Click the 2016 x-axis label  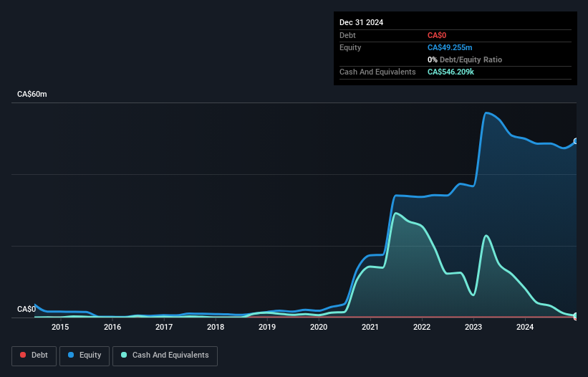point(112,327)
